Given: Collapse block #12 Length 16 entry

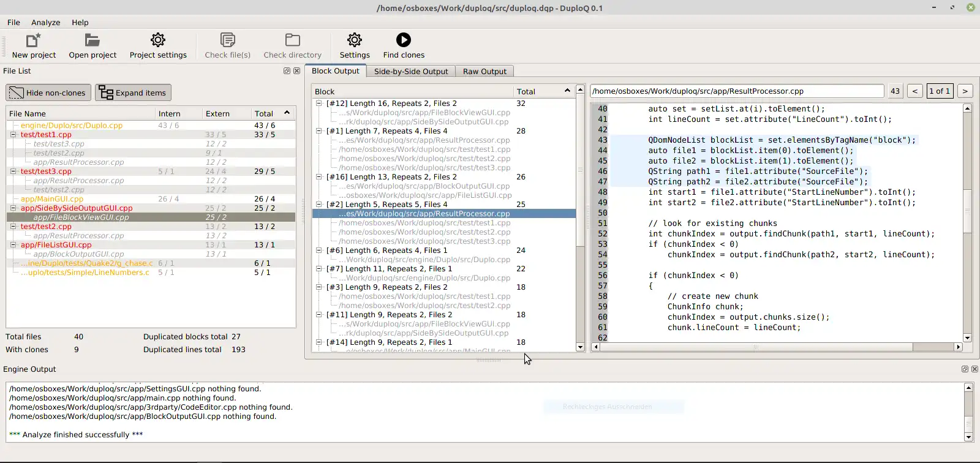Looking at the screenshot, I should 318,104.
